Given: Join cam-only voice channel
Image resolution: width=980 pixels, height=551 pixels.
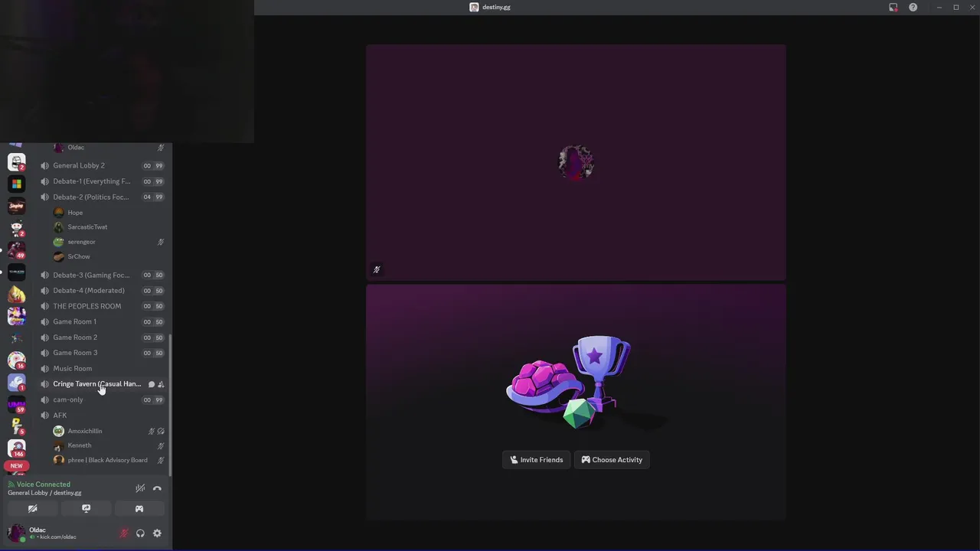Looking at the screenshot, I should pyautogui.click(x=102, y=399).
